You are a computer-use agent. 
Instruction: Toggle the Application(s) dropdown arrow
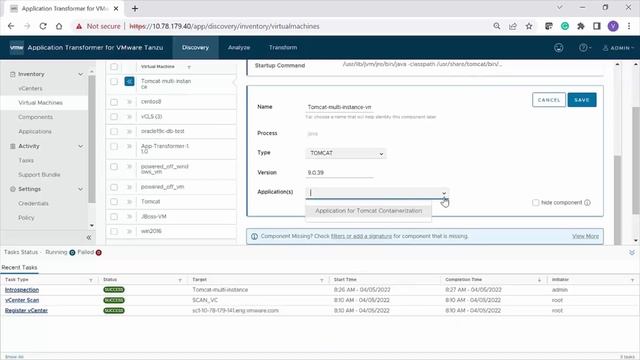[x=444, y=193]
